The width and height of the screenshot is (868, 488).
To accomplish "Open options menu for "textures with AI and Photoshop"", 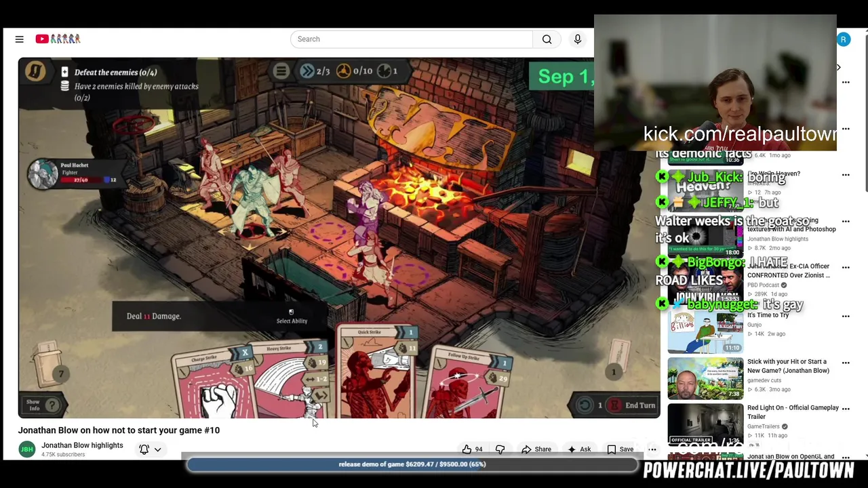I will [846, 221].
